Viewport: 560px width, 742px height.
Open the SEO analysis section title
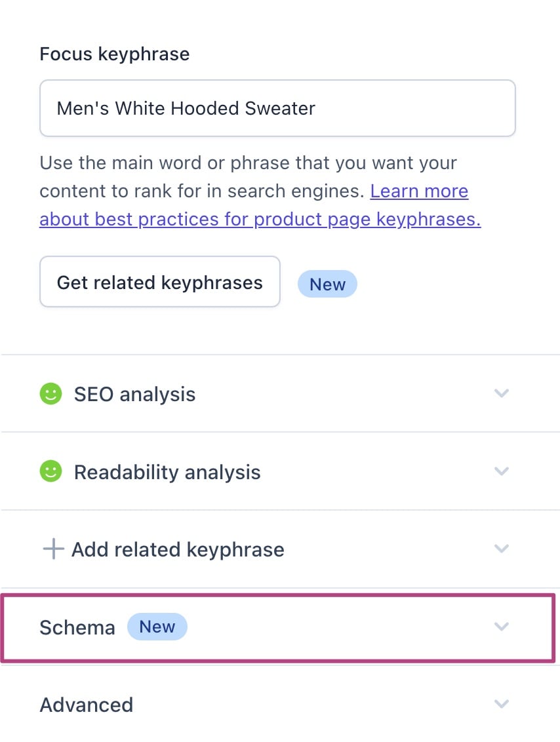134,395
